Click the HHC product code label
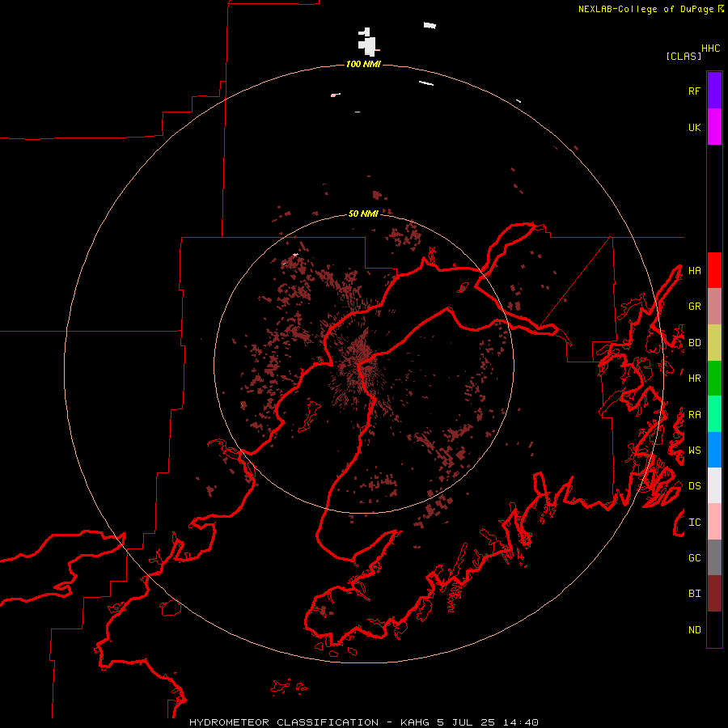 click(x=711, y=49)
